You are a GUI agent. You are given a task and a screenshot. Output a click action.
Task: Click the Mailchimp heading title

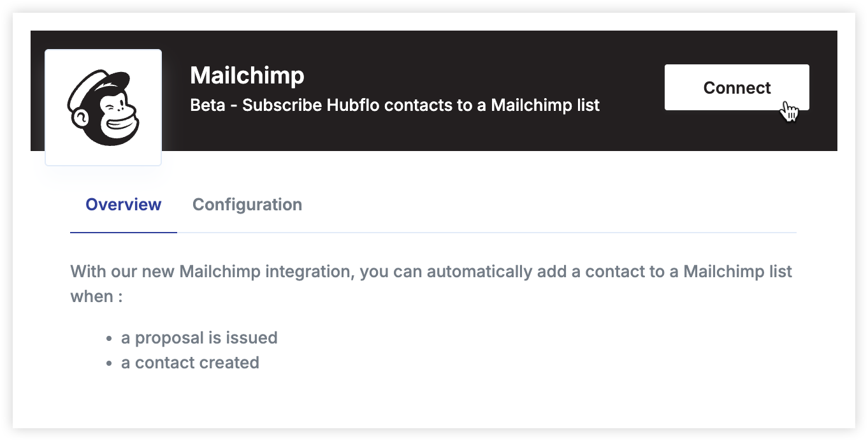[247, 75]
